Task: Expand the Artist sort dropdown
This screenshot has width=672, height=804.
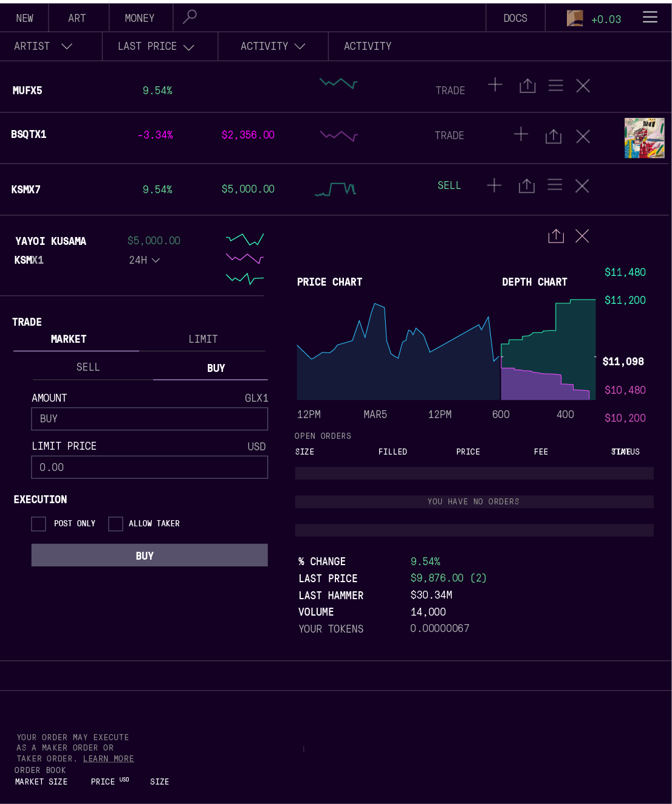Action: [43, 46]
